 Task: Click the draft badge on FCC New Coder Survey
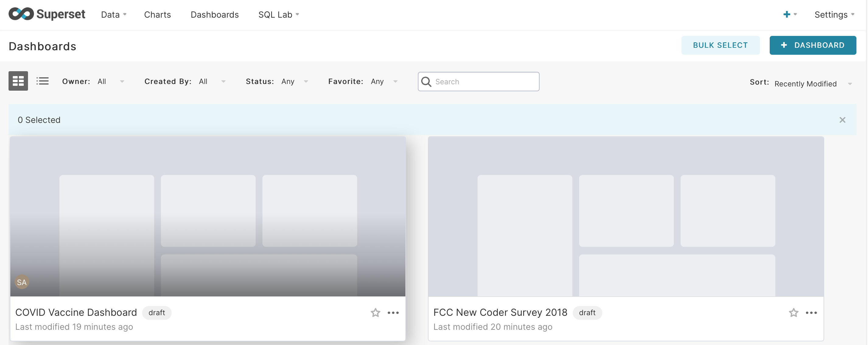pyautogui.click(x=587, y=313)
